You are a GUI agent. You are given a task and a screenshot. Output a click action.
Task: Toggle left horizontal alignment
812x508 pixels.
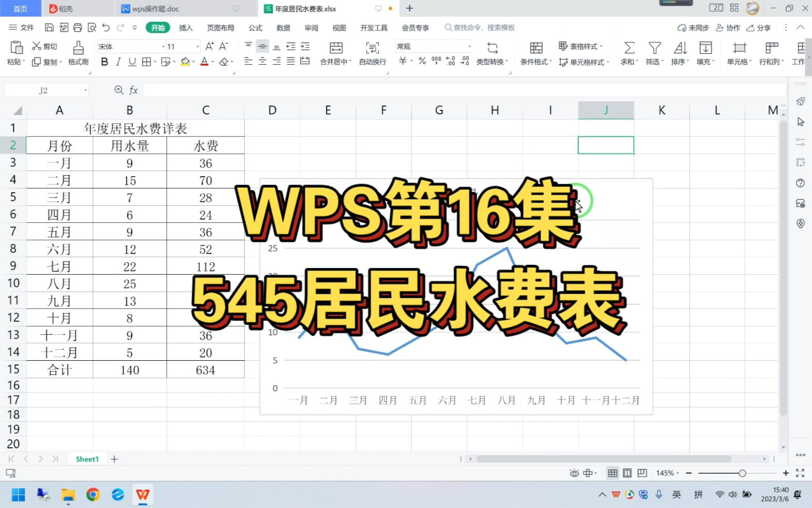249,62
